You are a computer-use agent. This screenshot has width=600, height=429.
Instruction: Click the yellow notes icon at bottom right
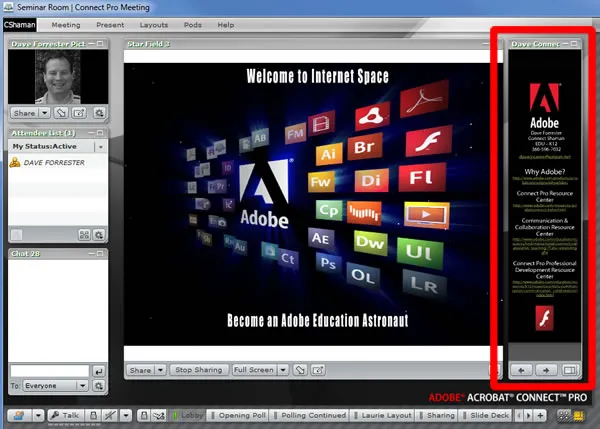click(x=578, y=415)
